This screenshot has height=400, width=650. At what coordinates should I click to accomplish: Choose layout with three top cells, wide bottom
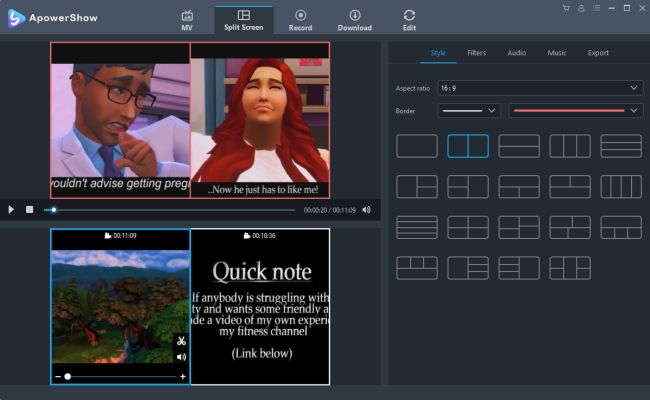point(417,268)
